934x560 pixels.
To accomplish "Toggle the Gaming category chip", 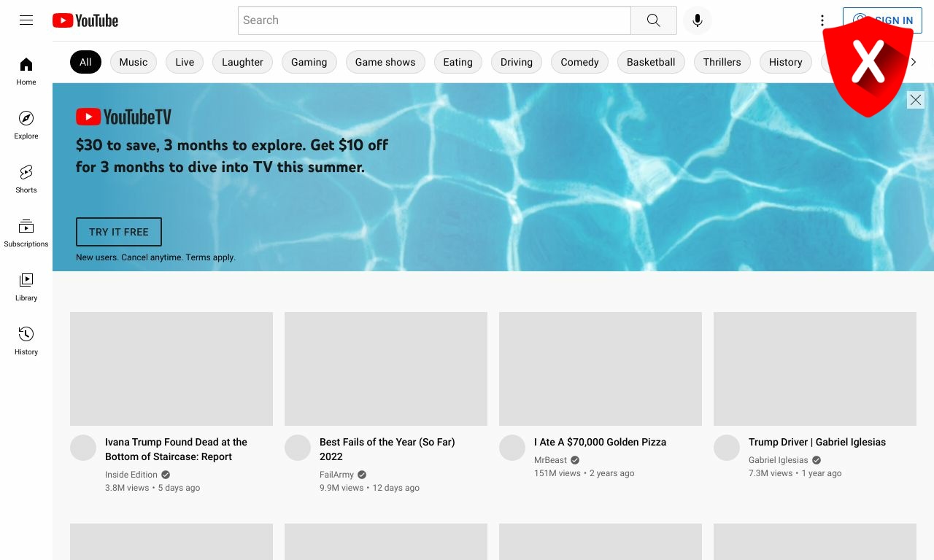I will (309, 62).
